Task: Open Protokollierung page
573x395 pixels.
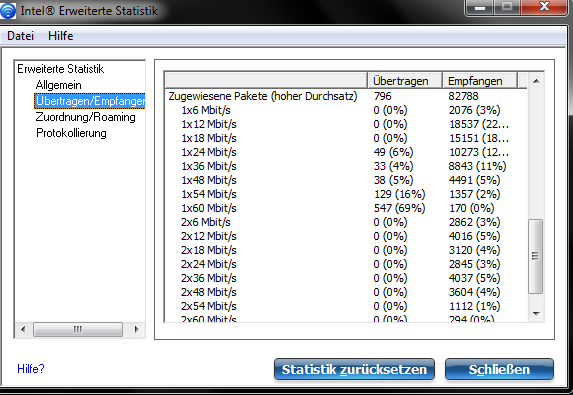Action: [x=71, y=133]
